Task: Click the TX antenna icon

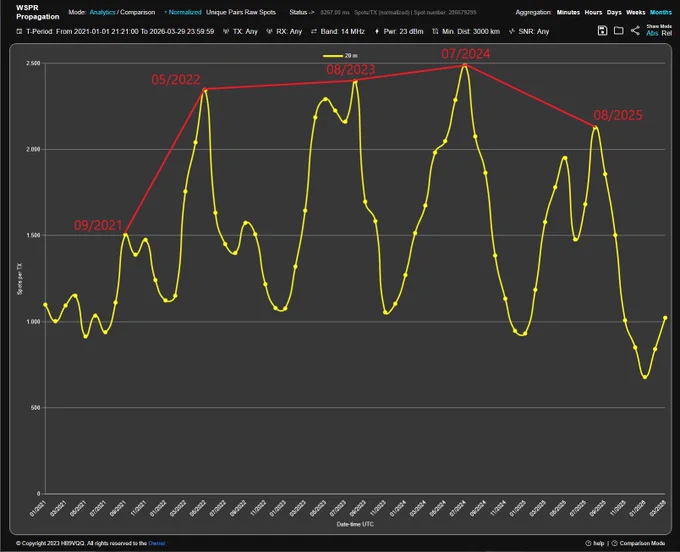Action: point(226,32)
